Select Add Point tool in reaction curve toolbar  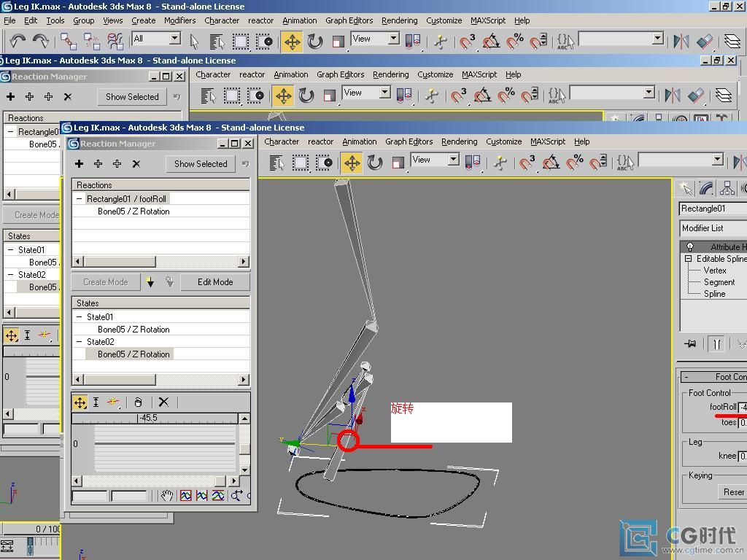point(113,402)
